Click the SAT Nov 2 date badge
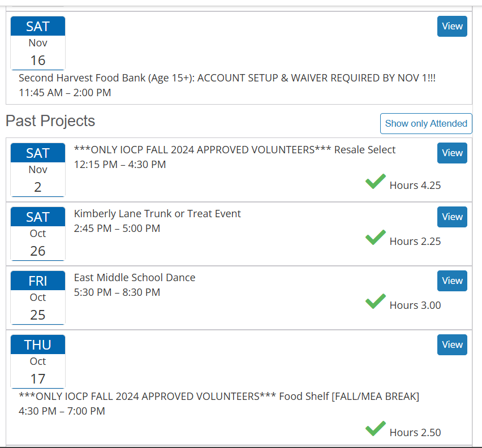 coord(38,170)
